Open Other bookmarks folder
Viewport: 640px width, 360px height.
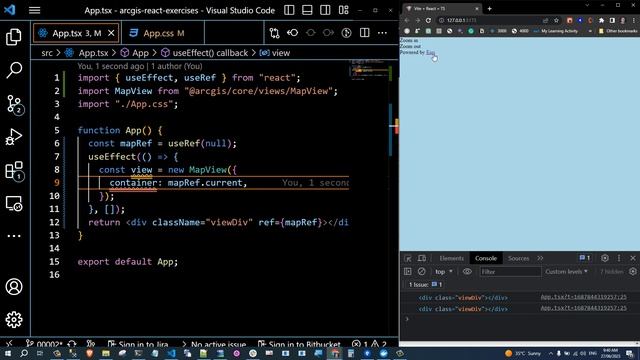coord(618,31)
